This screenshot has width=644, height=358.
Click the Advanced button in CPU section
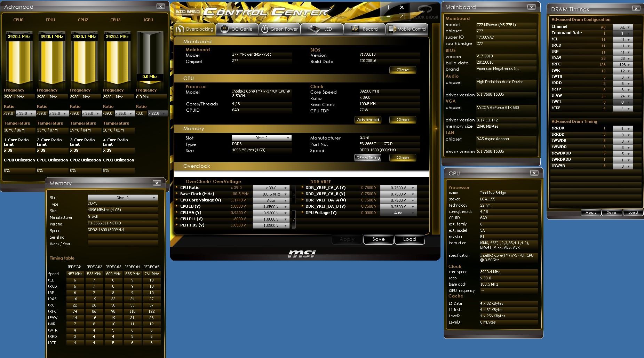point(368,120)
